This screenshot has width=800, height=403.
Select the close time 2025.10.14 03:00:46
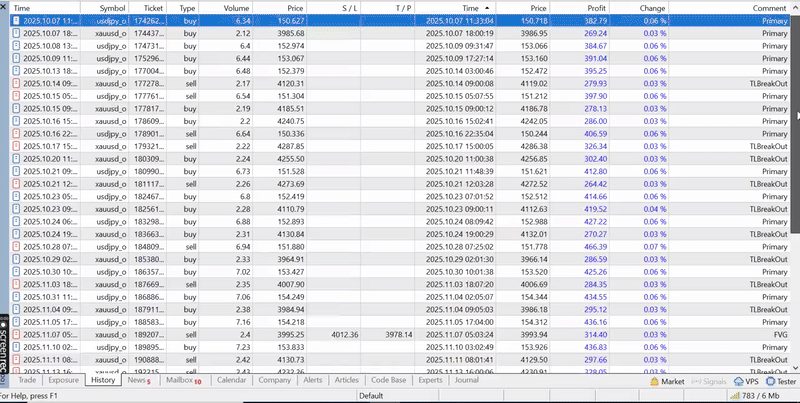459,71
